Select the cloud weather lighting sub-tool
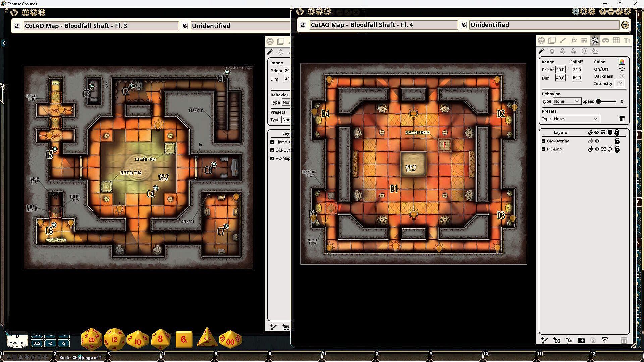Viewport: 644px width, 362px height. pyautogui.click(x=595, y=51)
